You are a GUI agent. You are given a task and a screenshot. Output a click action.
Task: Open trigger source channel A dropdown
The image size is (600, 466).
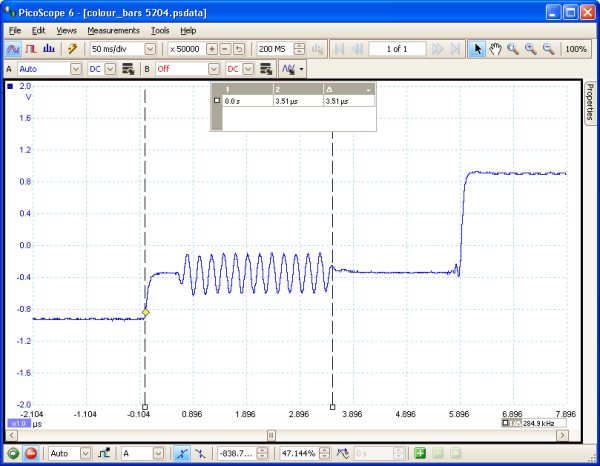coord(158,454)
